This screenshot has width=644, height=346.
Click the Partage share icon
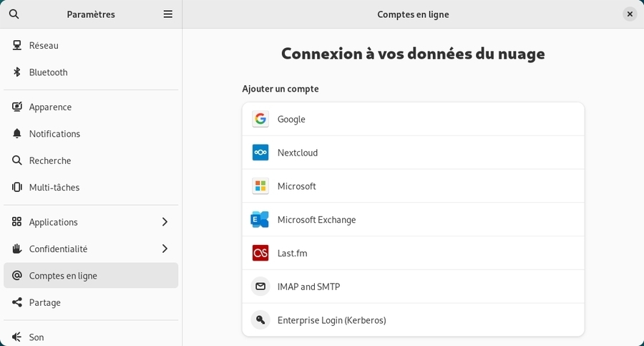[17, 302]
